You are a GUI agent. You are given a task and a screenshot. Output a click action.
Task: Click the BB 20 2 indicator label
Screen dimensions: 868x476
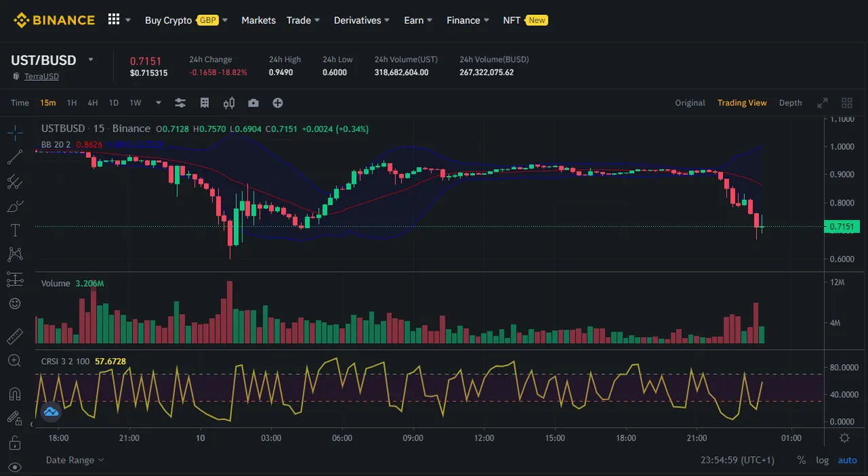(x=56, y=144)
